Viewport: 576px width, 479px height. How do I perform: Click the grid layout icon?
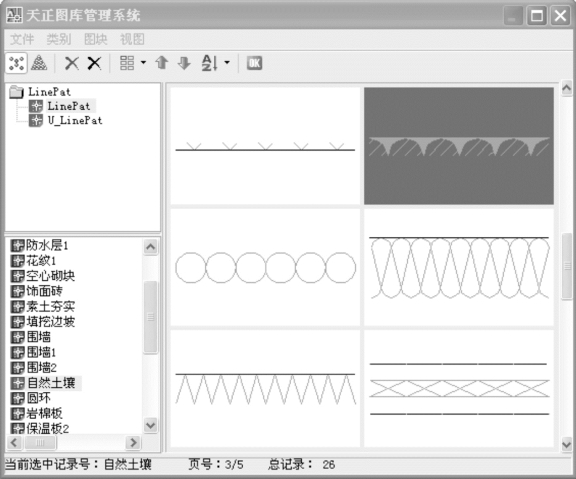pyautogui.click(x=127, y=63)
